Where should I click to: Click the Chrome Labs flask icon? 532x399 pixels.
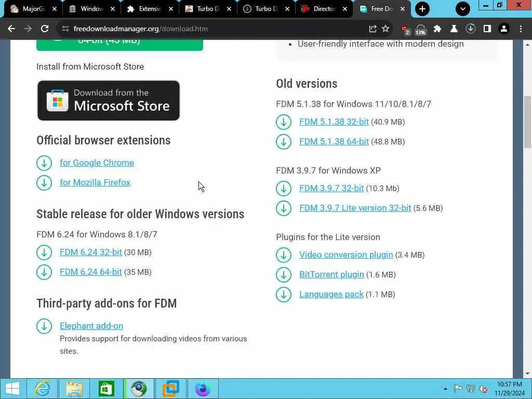pos(454,29)
